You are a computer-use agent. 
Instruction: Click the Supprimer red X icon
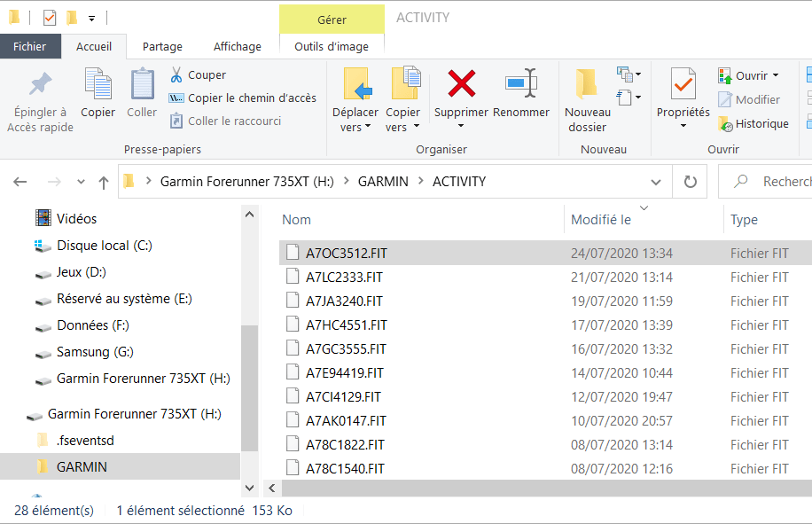[x=461, y=84]
